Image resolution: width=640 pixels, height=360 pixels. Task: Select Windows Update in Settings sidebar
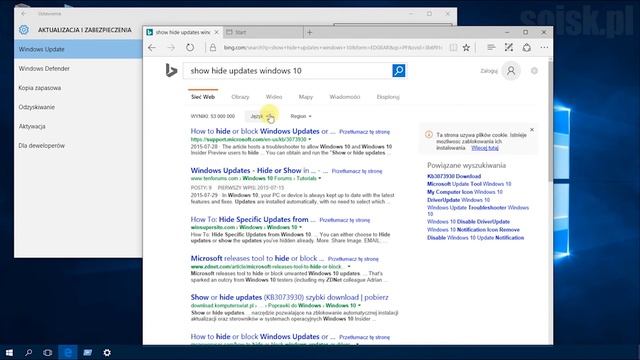(x=78, y=49)
